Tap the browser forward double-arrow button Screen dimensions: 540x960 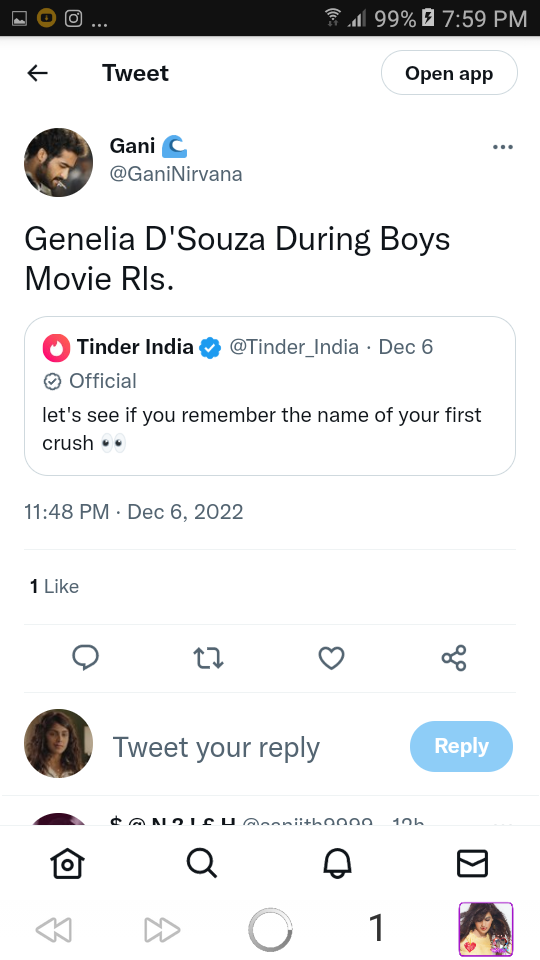point(162,930)
